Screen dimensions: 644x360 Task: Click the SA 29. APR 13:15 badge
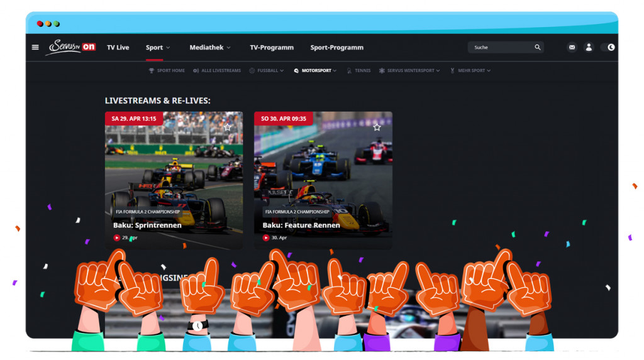[134, 119]
